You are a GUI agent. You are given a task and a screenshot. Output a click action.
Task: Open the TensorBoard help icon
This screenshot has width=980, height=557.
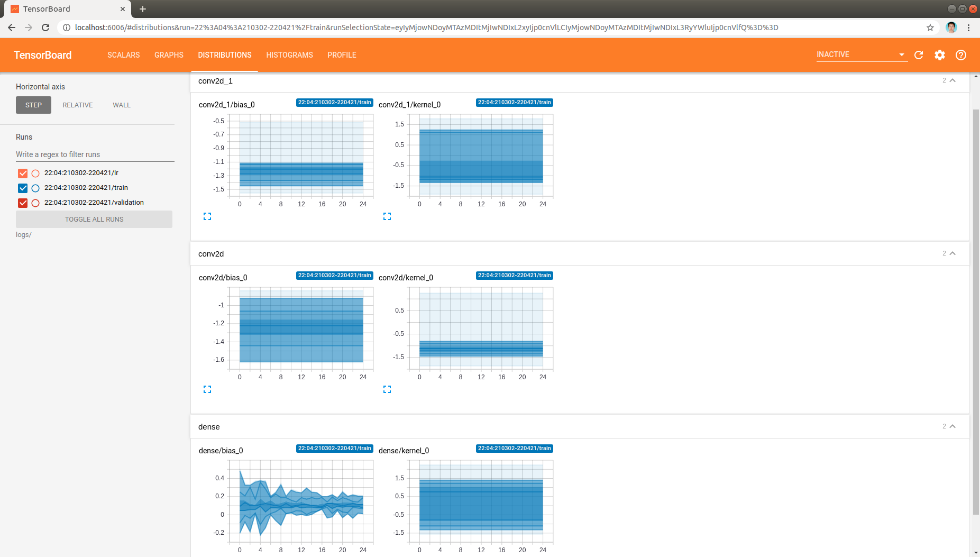pos(961,55)
